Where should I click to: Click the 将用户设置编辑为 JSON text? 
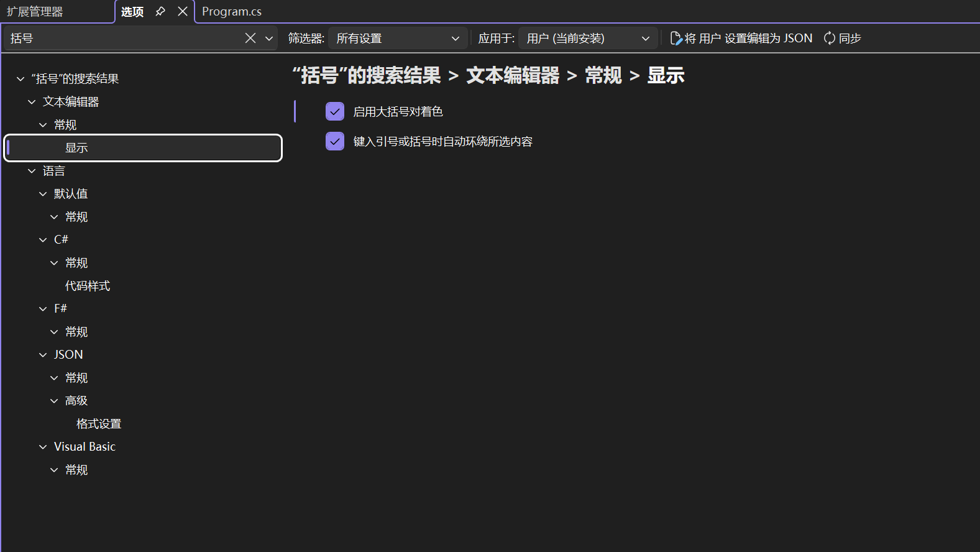749,39
